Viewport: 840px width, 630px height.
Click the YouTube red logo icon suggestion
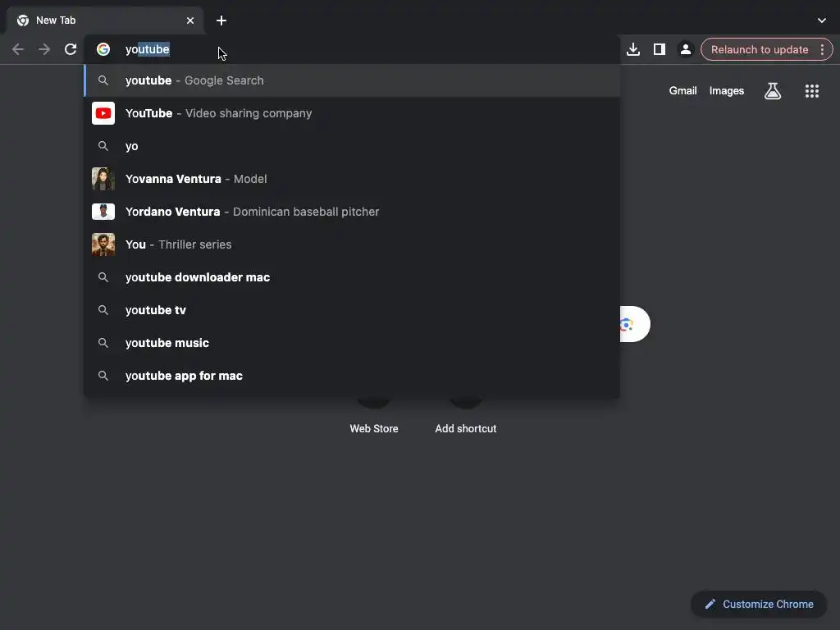(x=103, y=113)
